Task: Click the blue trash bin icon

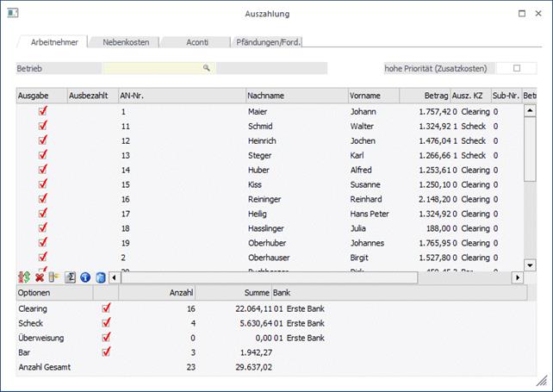Action: 101,277
